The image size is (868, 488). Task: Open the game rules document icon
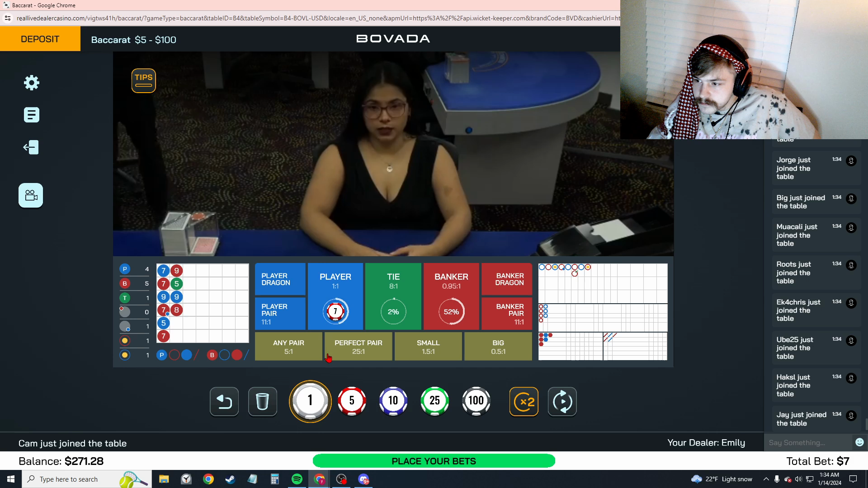point(32,115)
